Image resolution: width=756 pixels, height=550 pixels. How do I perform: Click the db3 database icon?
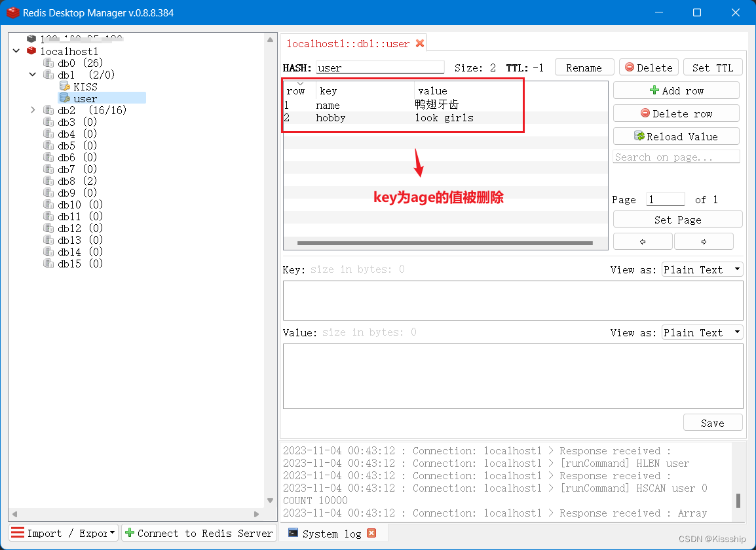click(48, 121)
